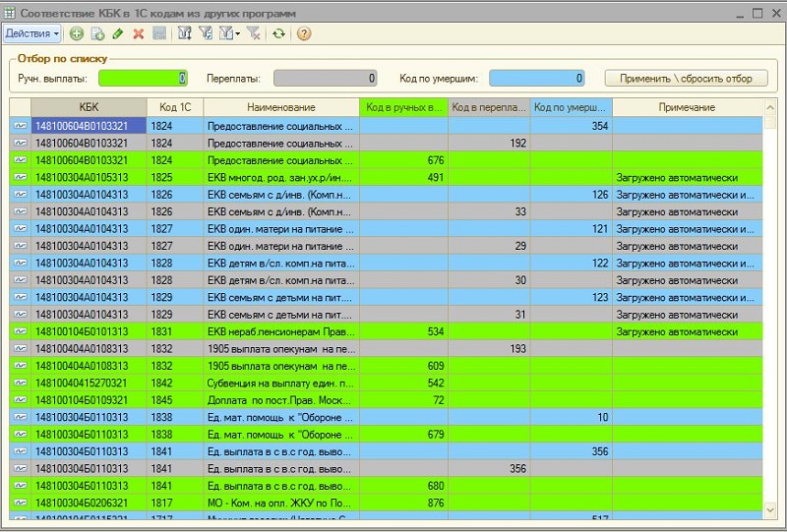Click the Add by copying icon
The height and width of the screenshot is (532, 787).
[97, 33]
